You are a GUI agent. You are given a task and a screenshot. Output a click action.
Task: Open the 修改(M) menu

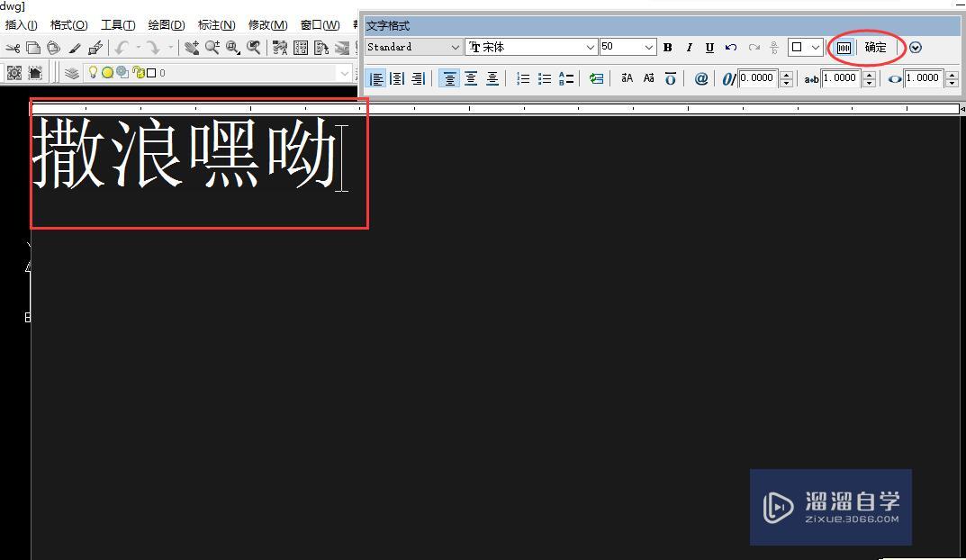(x=267, y=24)
